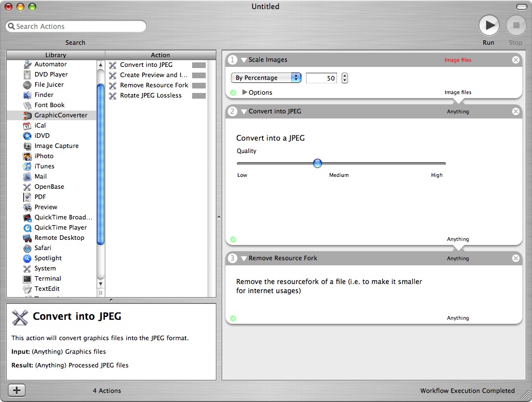This screenshot has height=402, width=532.
Task: Click the Library column header
Action: tap(56, 55)
